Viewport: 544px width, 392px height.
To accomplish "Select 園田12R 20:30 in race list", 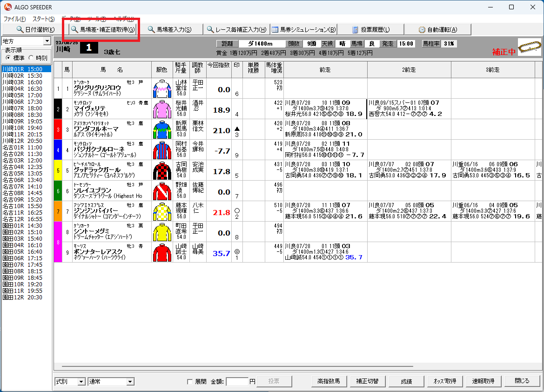I will (27, 297).
